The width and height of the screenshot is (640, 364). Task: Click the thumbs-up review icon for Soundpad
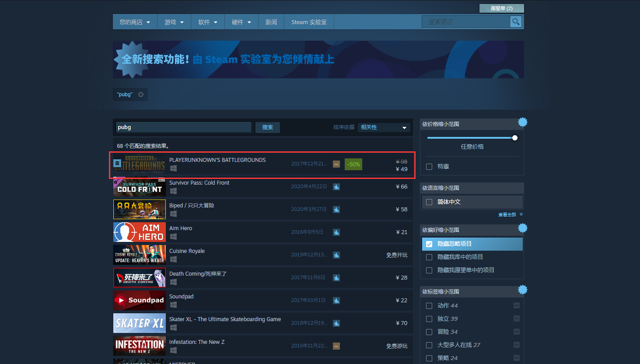pyautogui.click(x=336, y=301)
